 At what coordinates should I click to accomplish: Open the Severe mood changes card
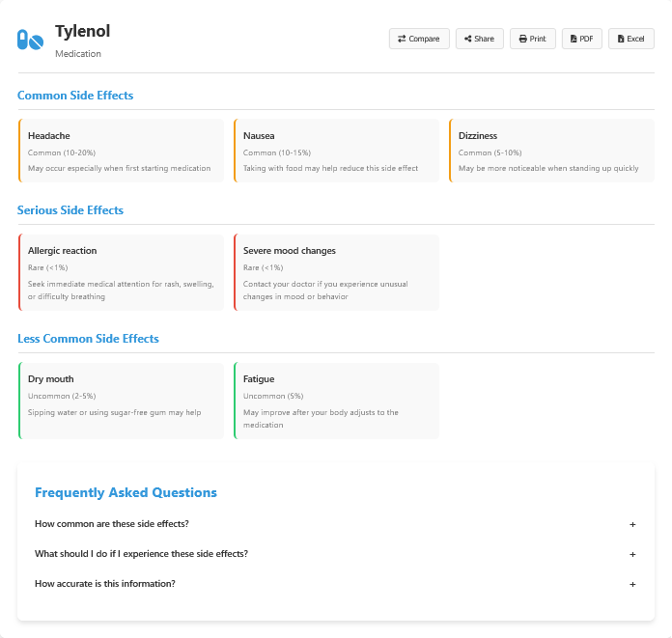coord(336,272)
